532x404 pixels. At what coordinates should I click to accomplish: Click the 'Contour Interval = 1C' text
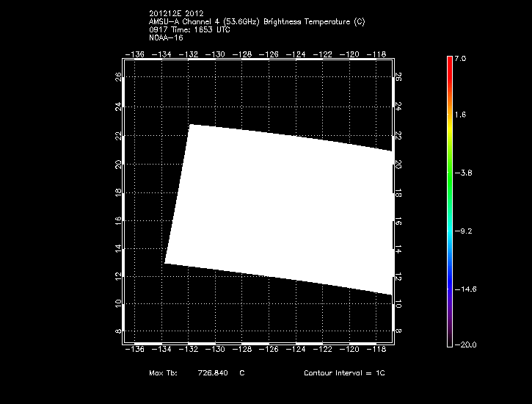[x=344, y=373]
